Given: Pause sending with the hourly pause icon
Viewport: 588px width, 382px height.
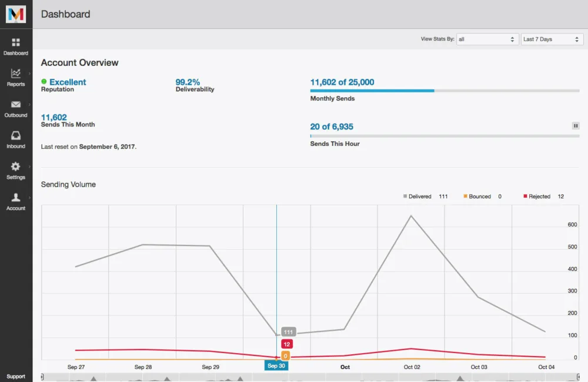Looking at the screenshot, I should click(x=576, y=126).
